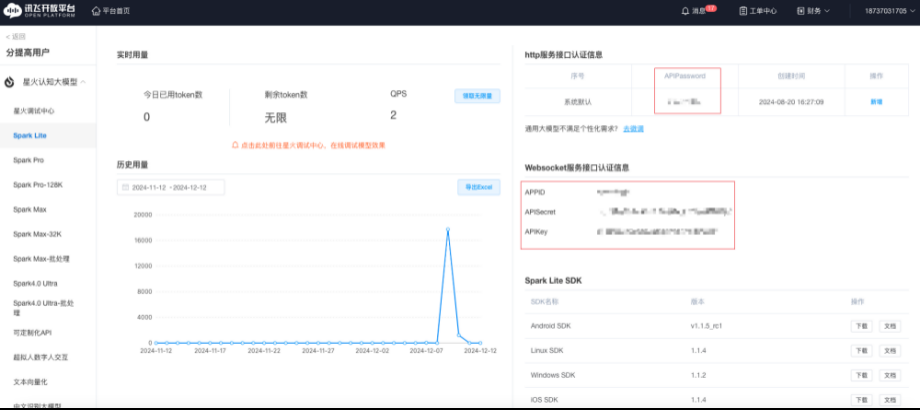Screen dimensions: 920x410
Task: Download the Android SDK
Action: click(861, 326)
